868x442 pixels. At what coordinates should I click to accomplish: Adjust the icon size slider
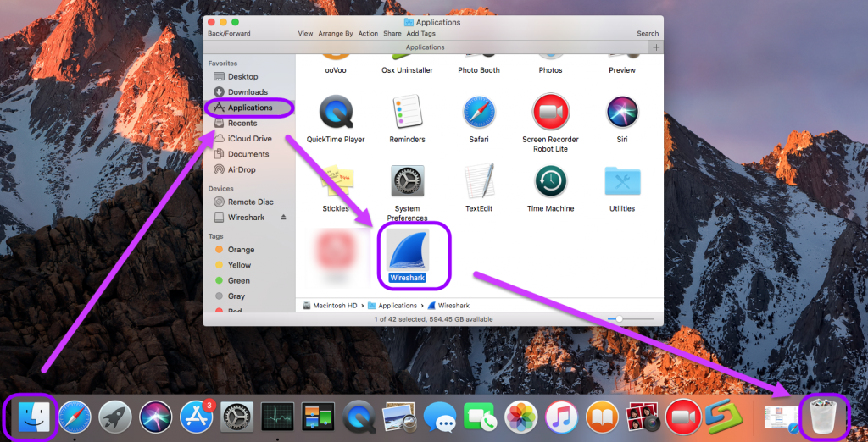[620, 319]
